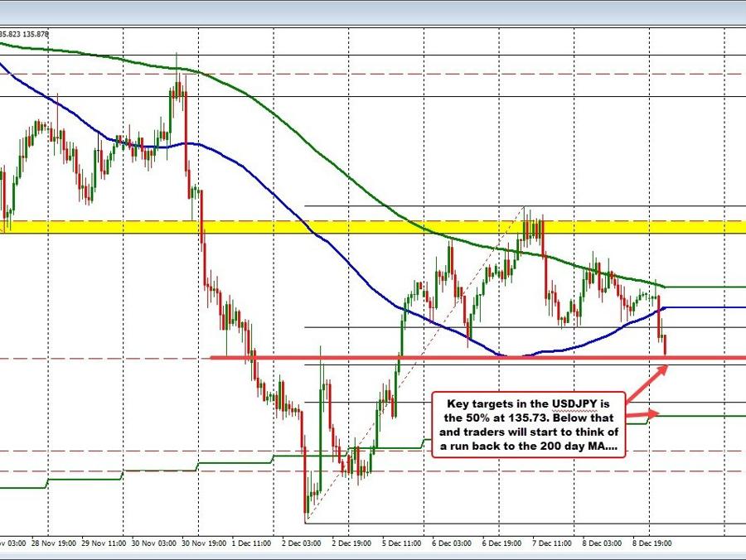This screenshot has height=560, width=746.
Task: Select the yellow highlighted price zone
Action: [x=373, y=227]
